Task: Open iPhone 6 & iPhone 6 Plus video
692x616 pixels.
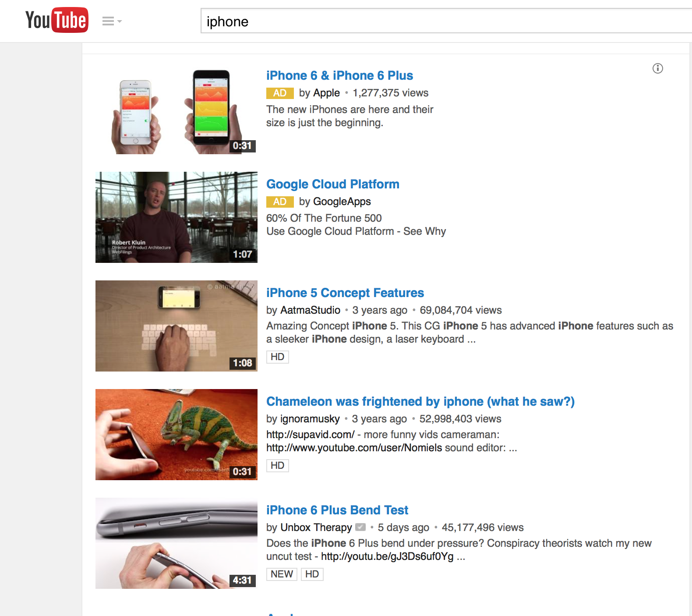Action: (x=339, y=75)
